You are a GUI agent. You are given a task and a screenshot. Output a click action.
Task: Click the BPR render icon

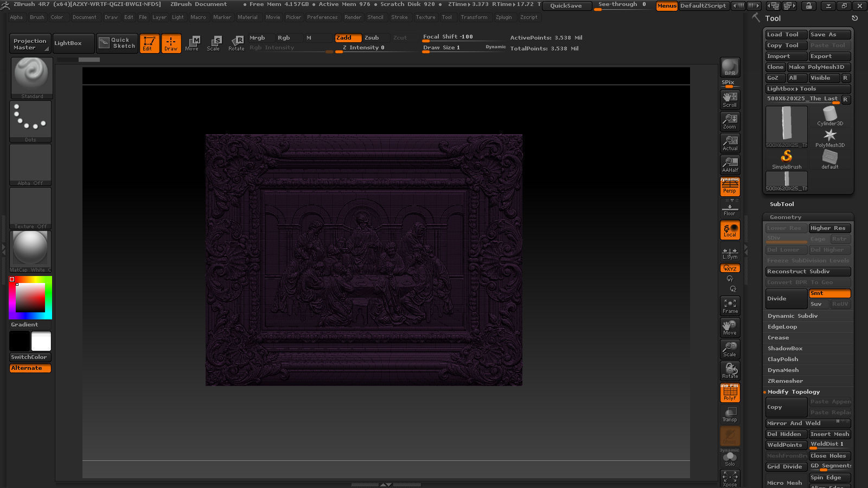tap(730, 67)
